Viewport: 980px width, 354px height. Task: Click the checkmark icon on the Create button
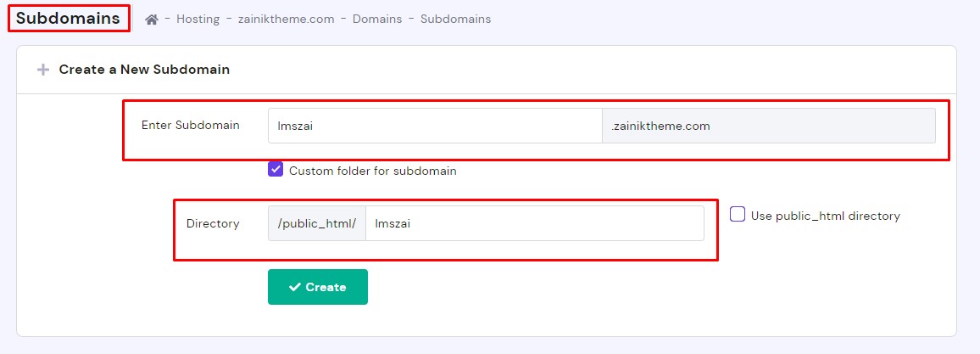(x=295, y=287)
